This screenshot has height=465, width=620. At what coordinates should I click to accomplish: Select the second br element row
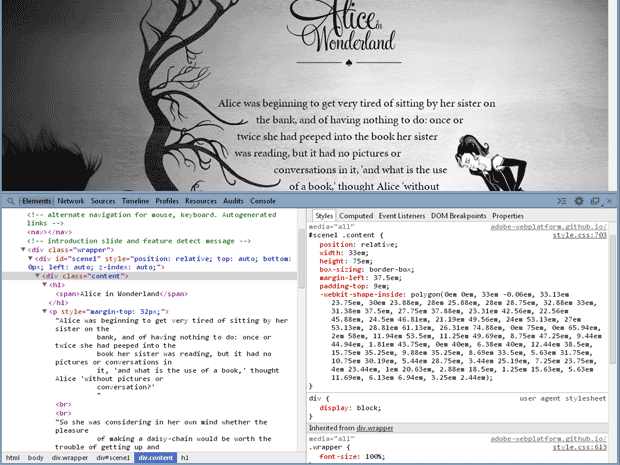click(x=63, y=413)
